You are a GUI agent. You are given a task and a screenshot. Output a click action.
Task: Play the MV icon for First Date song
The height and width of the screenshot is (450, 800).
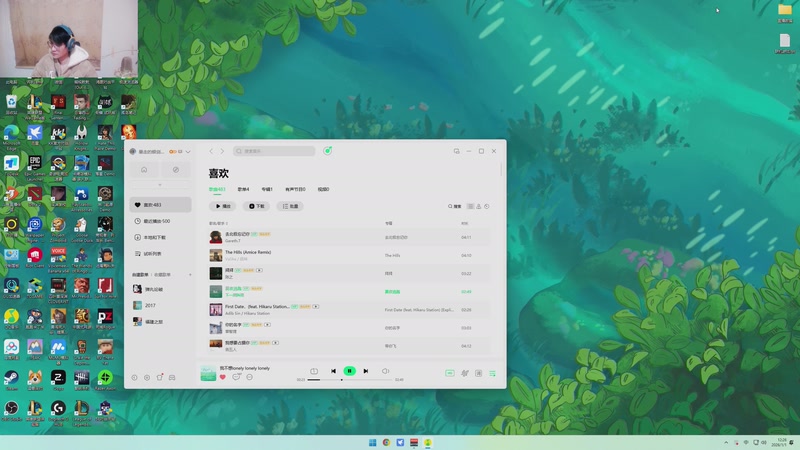click(x=316, y=307)
